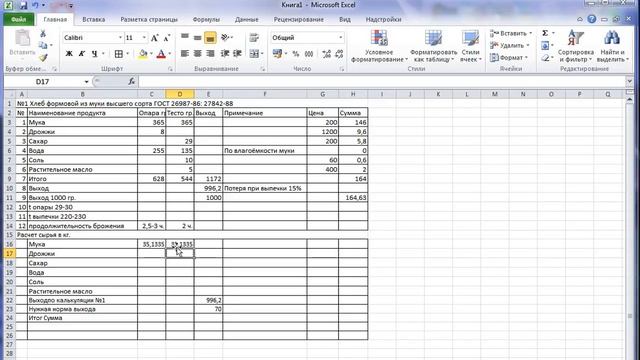Open Форматировать как таблицу dropdown
640x360 pixels.
coord(433,47)
